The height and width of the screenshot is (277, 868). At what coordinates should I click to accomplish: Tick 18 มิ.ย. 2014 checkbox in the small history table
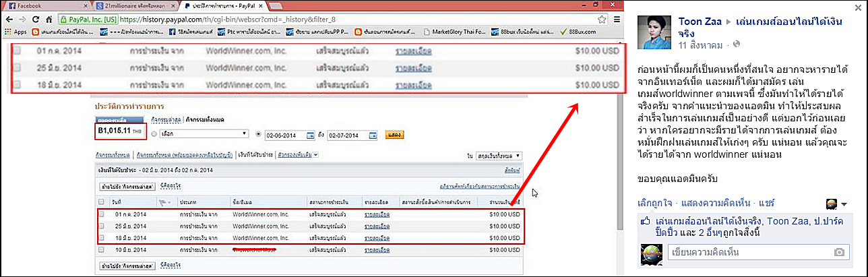pyautogui.click(x=102, y=238)
